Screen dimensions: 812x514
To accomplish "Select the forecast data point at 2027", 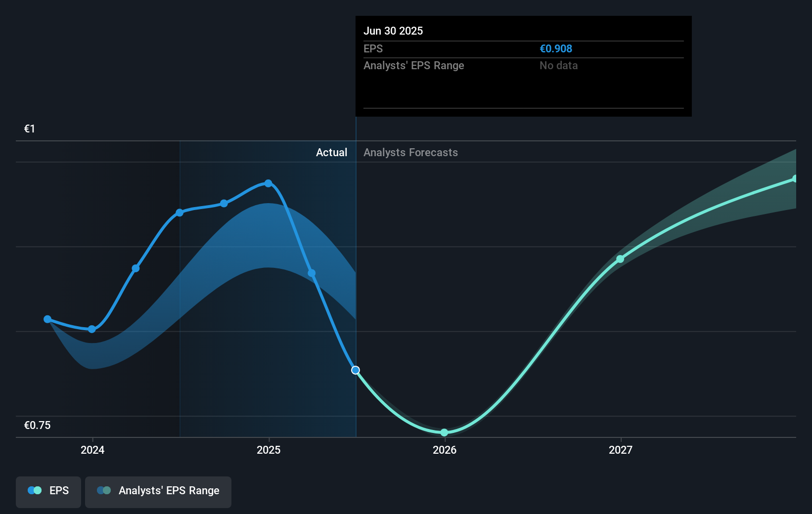I will (620, 259).
